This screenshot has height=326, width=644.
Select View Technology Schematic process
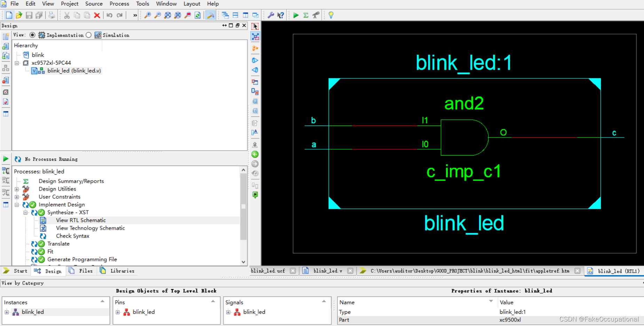pyautogui.click(x=90, y=228)
